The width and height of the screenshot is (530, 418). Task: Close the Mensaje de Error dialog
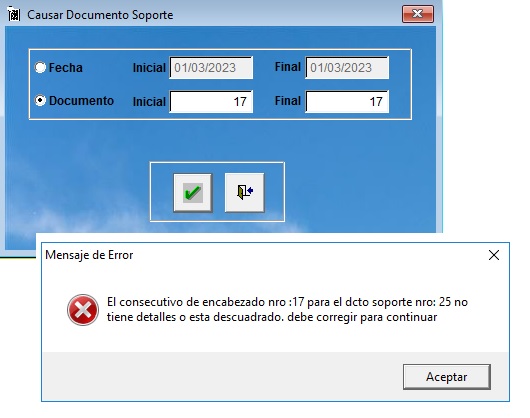point(494,255)
